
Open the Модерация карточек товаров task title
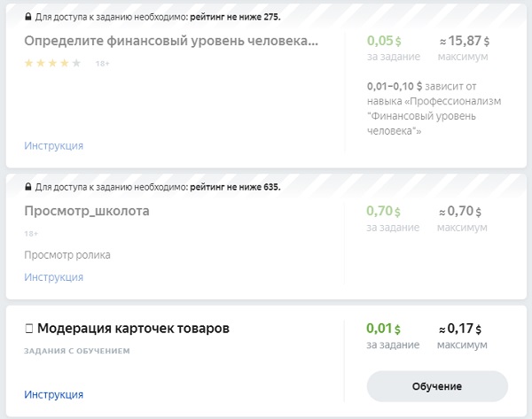coord(133,328)
